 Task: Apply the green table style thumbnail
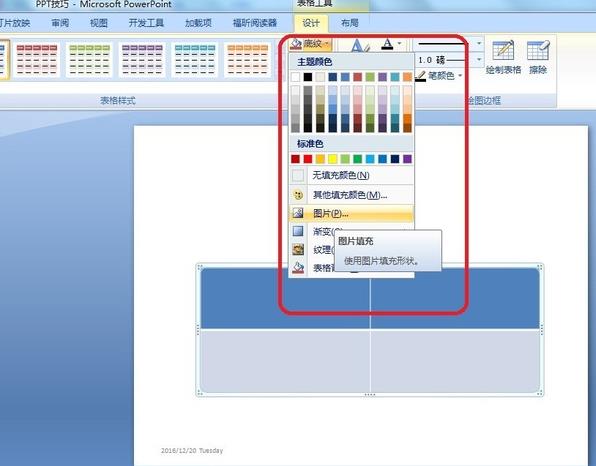point(89,59)
